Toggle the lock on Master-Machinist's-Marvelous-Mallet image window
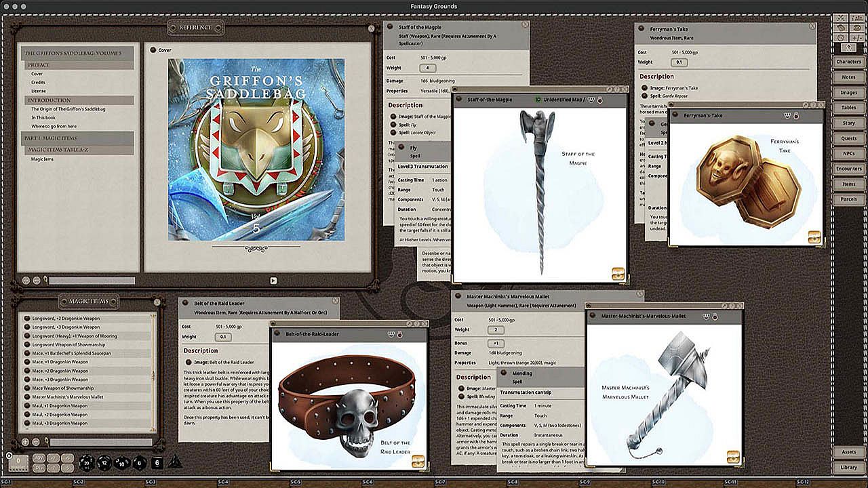The width and height of the screenshot is (868, 488). click(714, 316)
